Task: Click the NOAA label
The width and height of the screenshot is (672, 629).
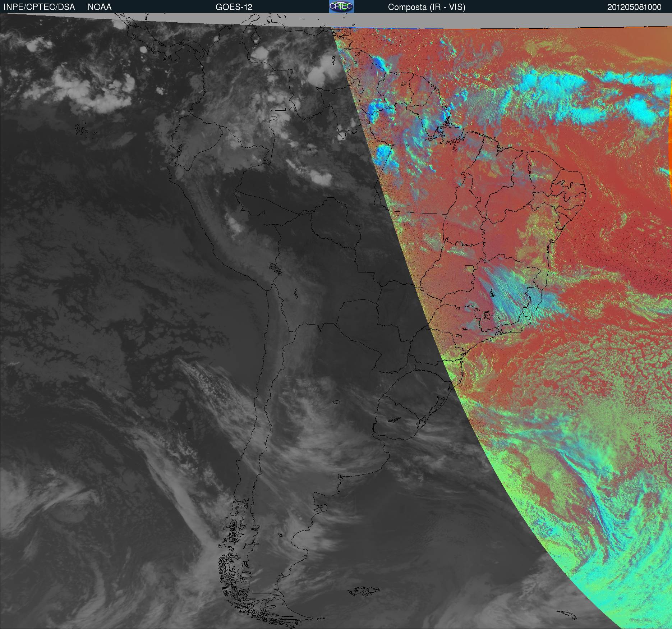Action: coord(100,7)
